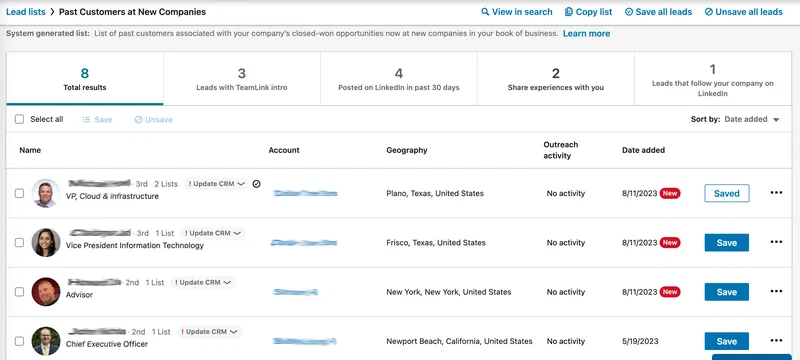
Task: Open more options for Newport Beach lead
Action: [776, 340]
